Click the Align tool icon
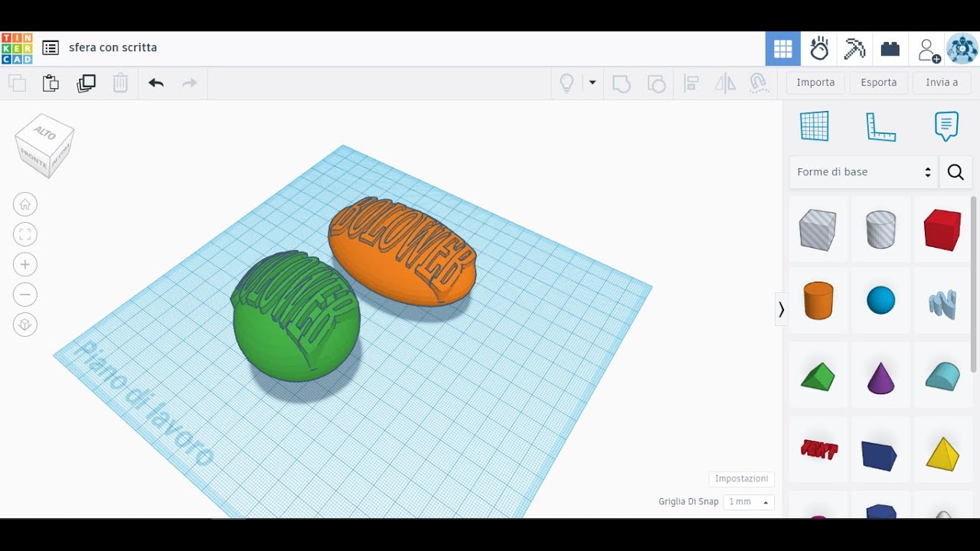The image size is (980, 551). coord(691,83)
